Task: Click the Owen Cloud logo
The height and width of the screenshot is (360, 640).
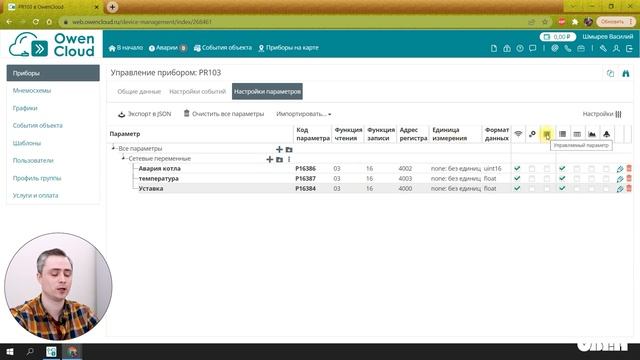Action: tap(52, 44)
